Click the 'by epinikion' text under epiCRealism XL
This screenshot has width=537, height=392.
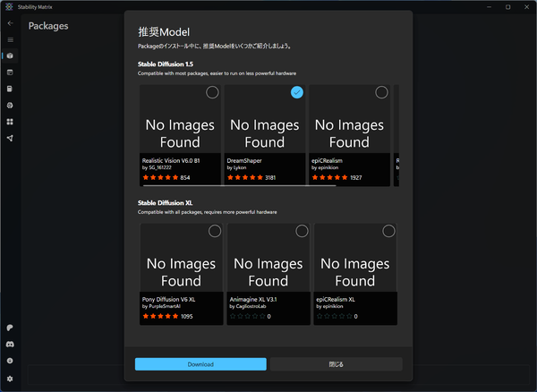coord(329,306)
